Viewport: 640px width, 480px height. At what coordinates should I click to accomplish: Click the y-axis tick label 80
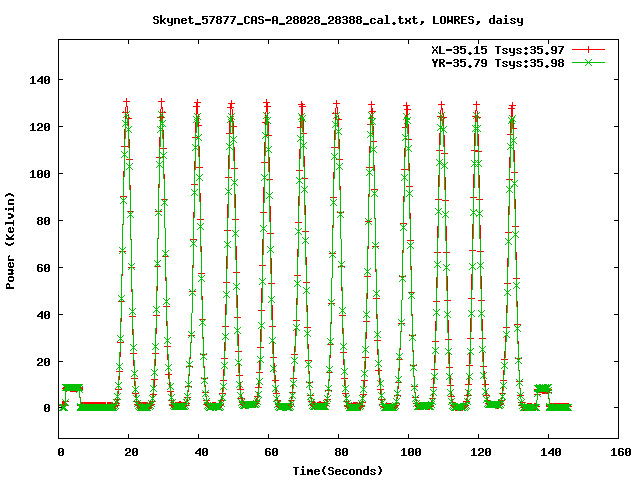pyautogui.click(x=43, y=221)
